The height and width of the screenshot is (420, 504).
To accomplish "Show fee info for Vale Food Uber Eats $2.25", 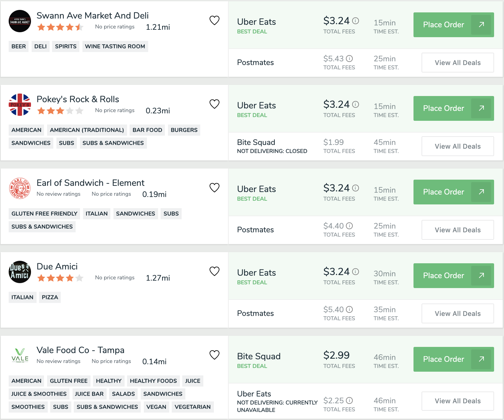I will coord(349,400).
